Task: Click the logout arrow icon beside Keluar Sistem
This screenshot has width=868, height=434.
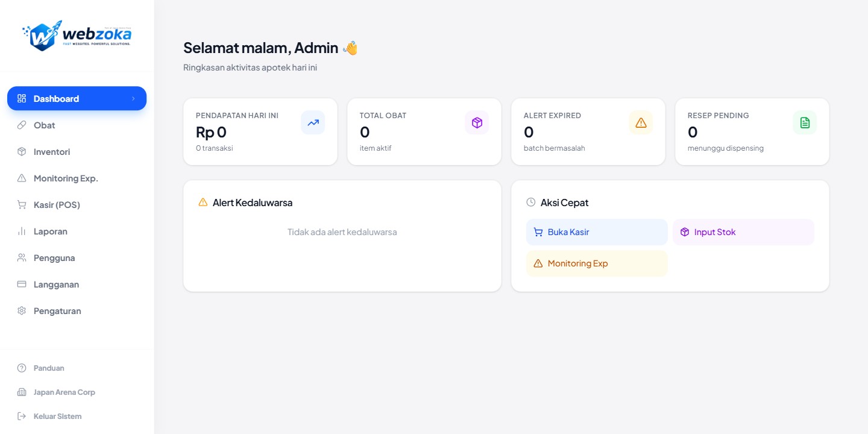Action: 22,416
